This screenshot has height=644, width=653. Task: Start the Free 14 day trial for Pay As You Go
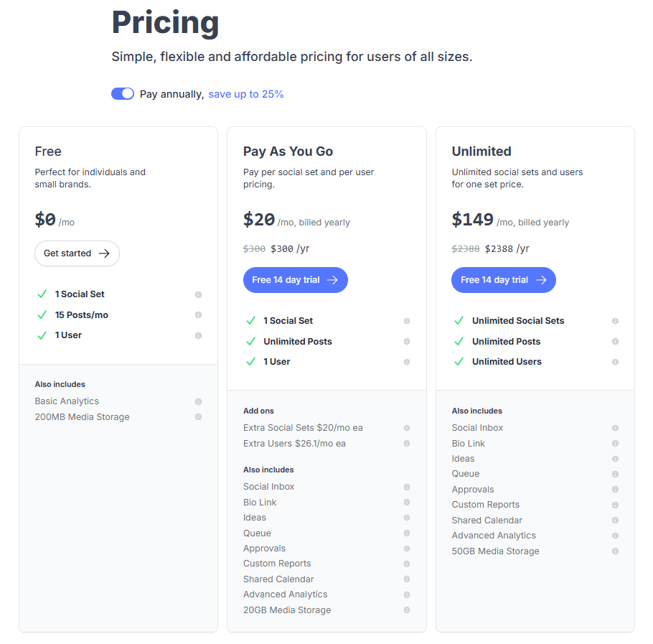coord(295,280)
